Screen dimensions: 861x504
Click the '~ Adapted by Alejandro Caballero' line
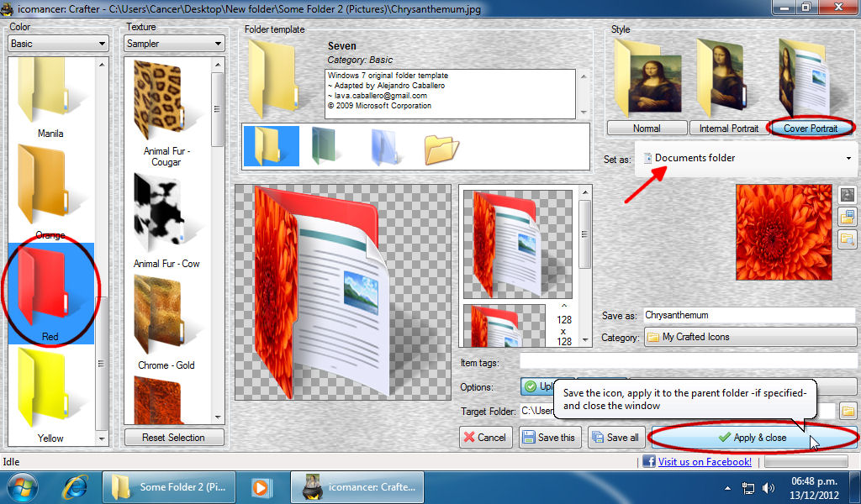click(x=386, y=86)
